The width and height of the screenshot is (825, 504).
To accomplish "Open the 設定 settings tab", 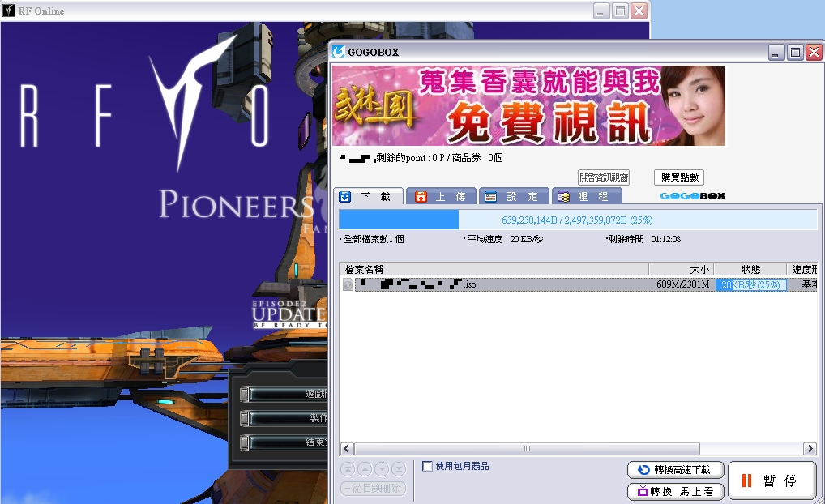I will click(x=514, y=197).
